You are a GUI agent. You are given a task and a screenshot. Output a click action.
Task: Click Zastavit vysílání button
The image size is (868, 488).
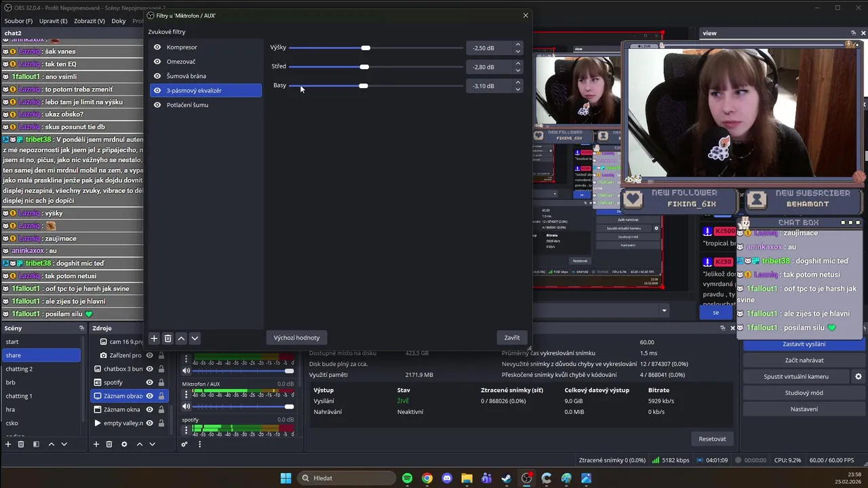click(804, 344)
